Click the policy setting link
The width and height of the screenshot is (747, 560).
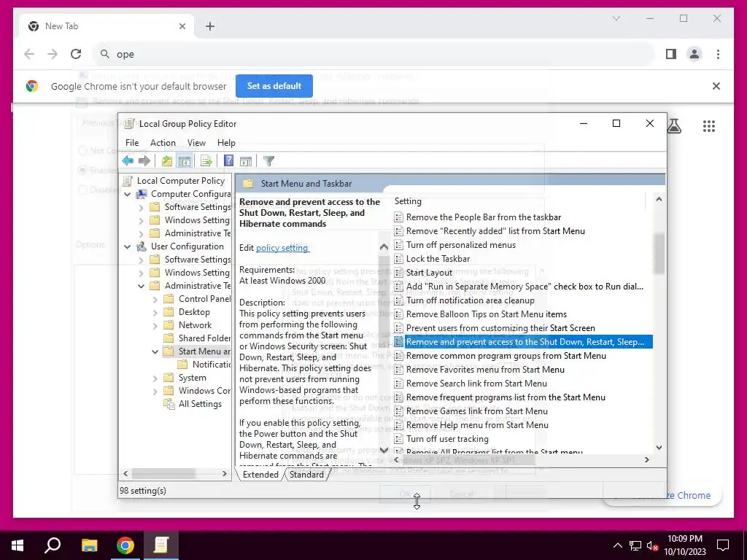point(282,248)
